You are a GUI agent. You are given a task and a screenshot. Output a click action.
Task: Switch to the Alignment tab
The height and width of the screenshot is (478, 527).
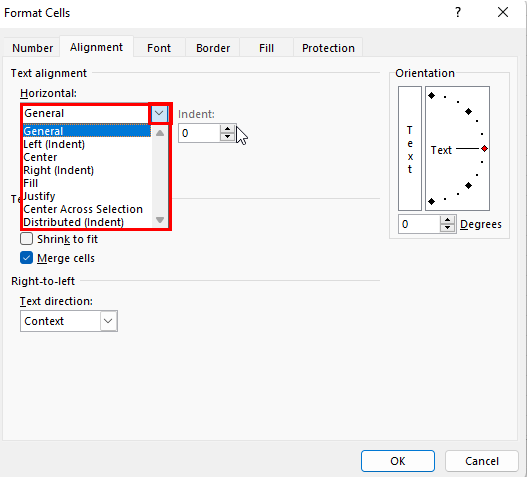pyautogui.click(x=96, y=47)
